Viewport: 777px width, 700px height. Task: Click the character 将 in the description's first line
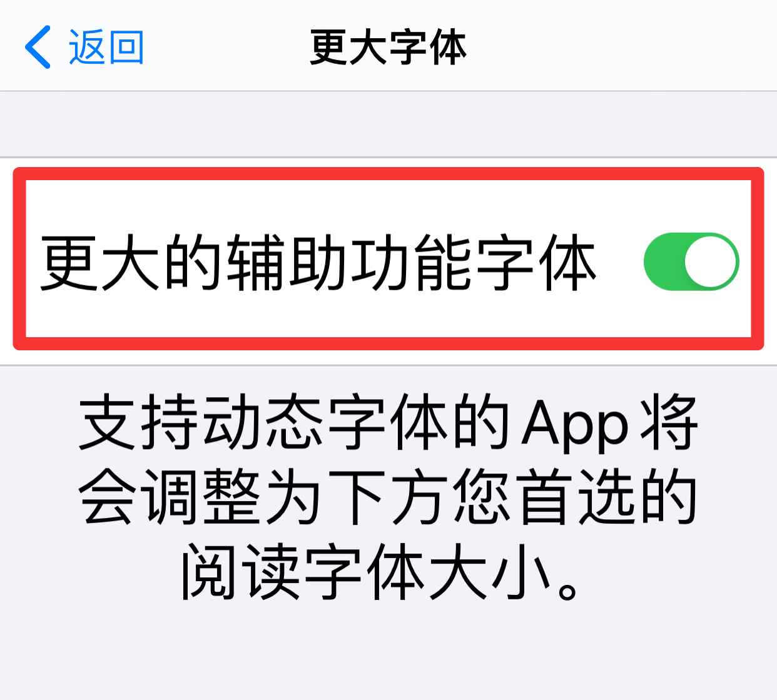click(668, 422)
